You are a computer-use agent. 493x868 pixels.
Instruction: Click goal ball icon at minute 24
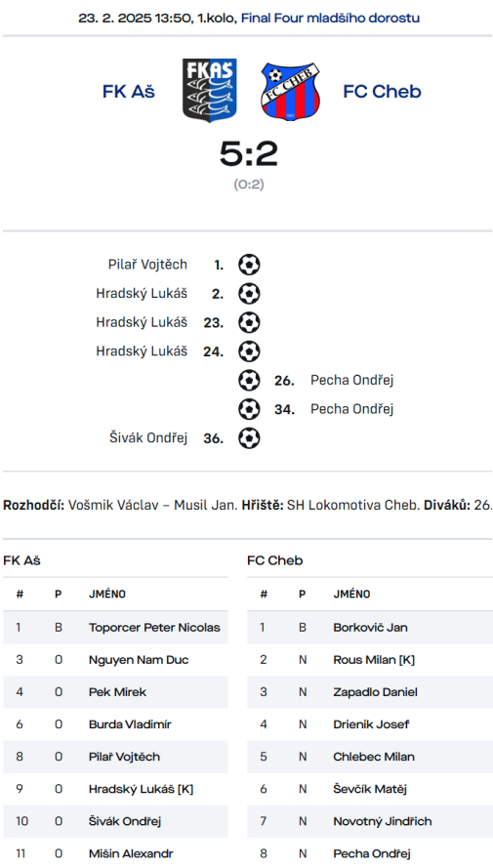tap(249, 351)
